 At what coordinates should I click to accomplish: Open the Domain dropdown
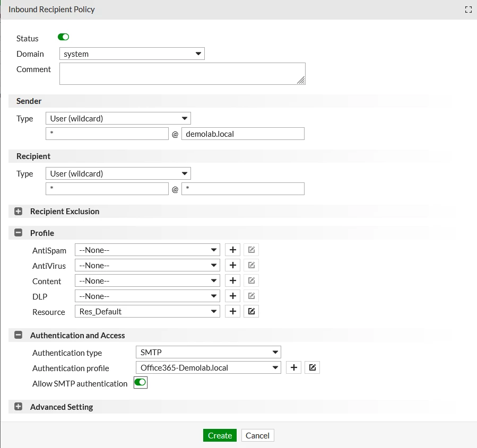click(132, 54)
